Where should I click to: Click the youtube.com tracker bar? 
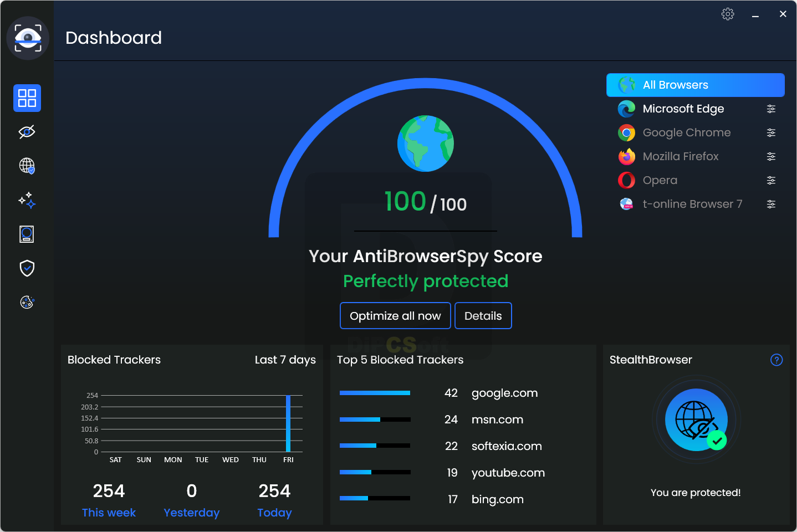pos(375,472)
